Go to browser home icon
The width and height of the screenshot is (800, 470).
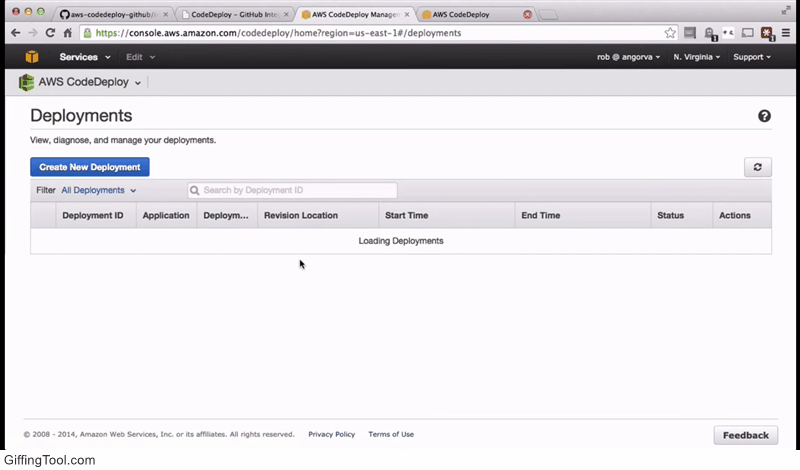click(67, 33)
